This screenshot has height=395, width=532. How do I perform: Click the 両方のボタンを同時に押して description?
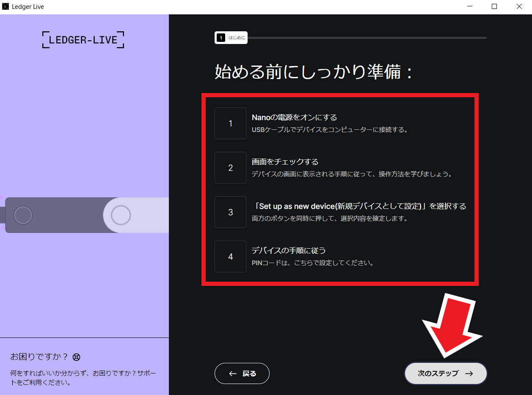tap(330, 219)
